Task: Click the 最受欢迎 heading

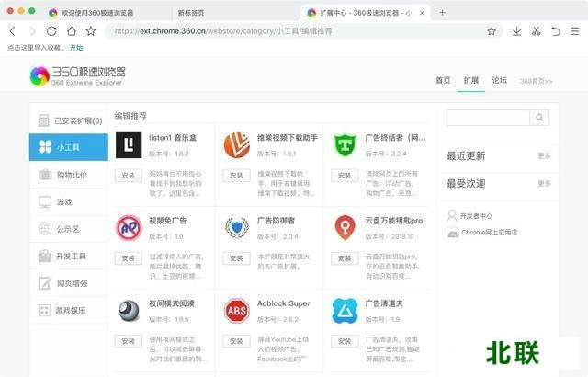Action: tap(466, 183)
